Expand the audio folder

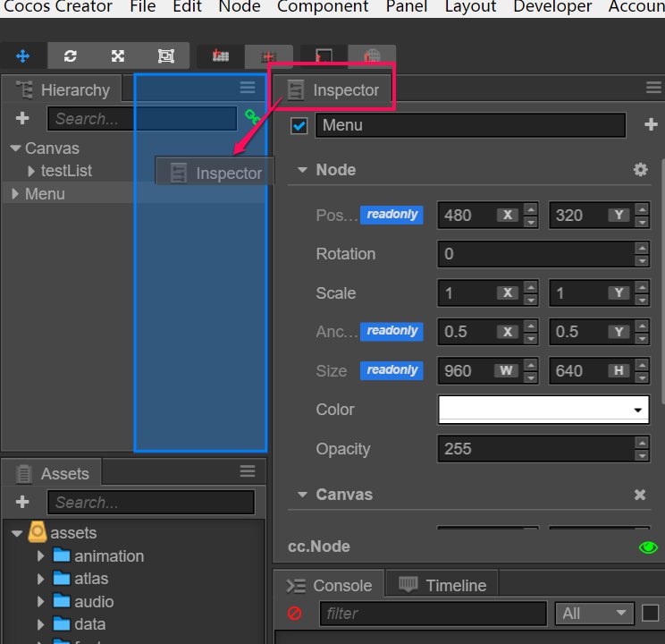click(x=41, y=601)
